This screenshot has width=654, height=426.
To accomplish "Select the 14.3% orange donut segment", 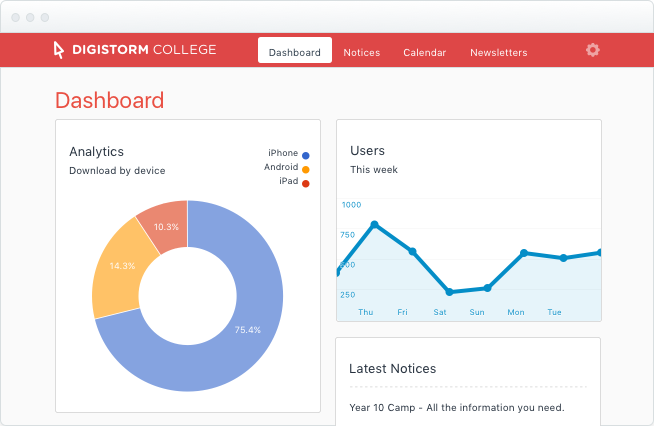I will (122, 266).
